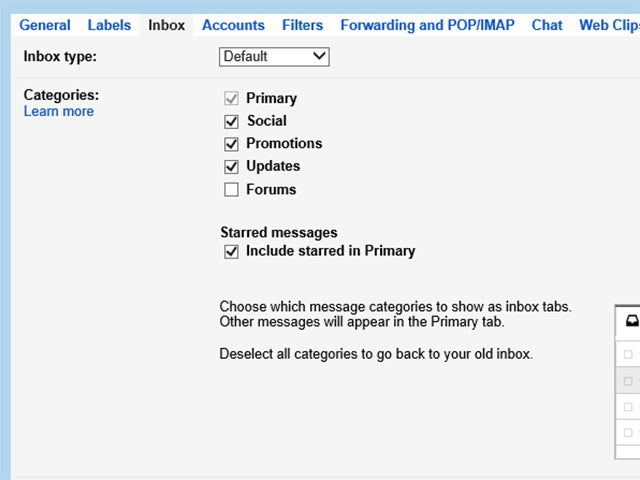Switch to the General settings tab
This screenshot has width=640, height=480.
click(x=45, y=25)
